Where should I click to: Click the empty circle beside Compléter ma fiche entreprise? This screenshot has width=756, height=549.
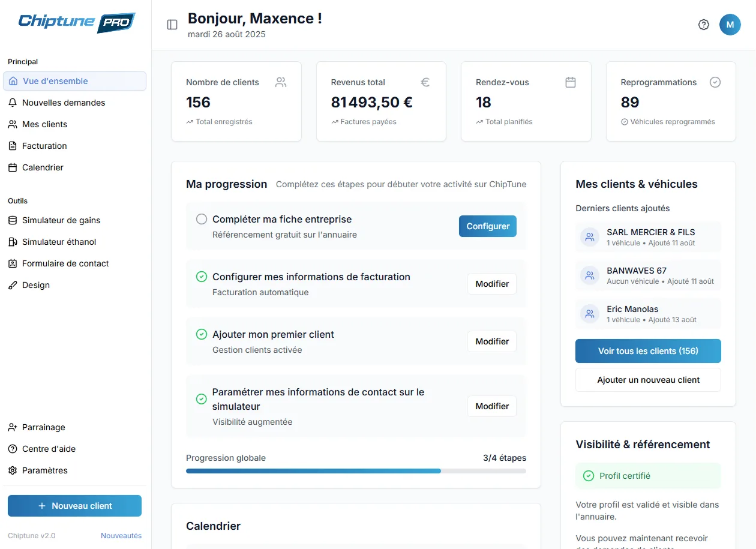pos(201,219)
